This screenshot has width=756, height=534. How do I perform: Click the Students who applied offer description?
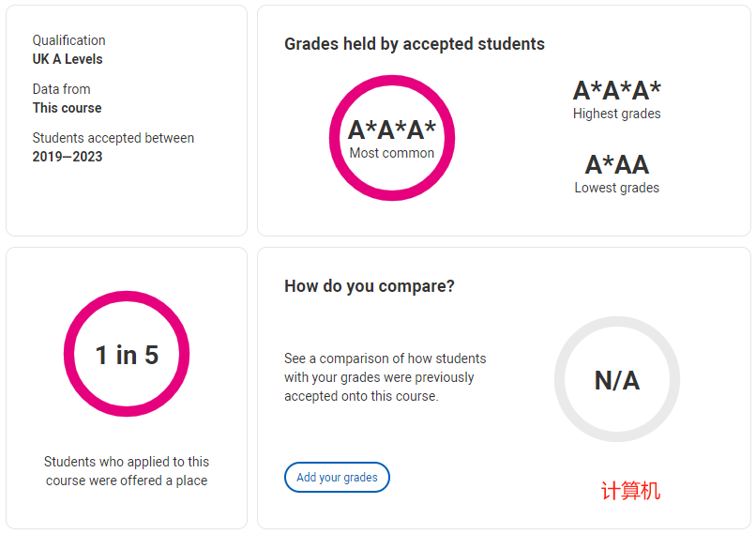127,471
